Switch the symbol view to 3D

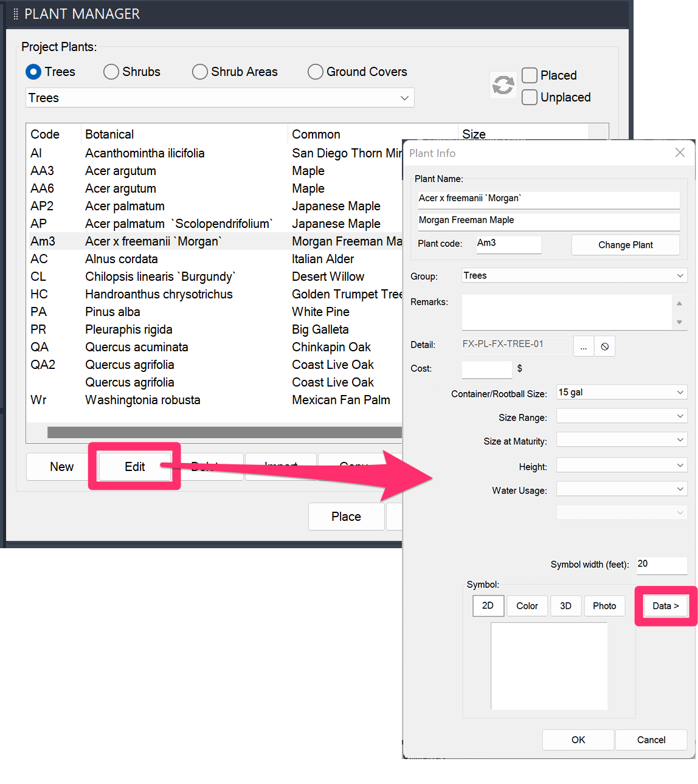click(x=565, y=605)
